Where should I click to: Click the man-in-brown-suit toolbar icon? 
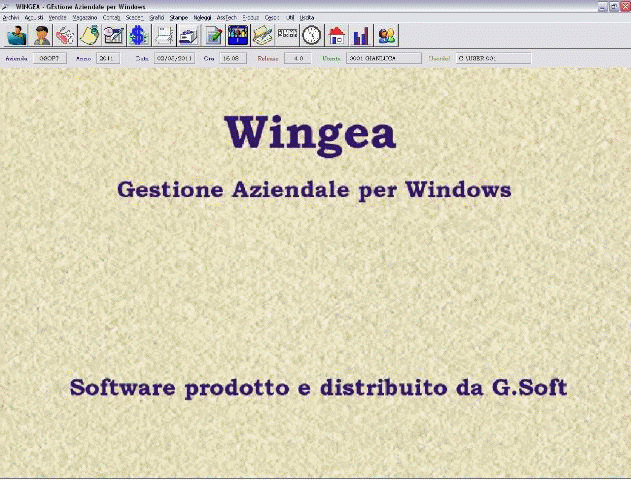click(41, 35)
